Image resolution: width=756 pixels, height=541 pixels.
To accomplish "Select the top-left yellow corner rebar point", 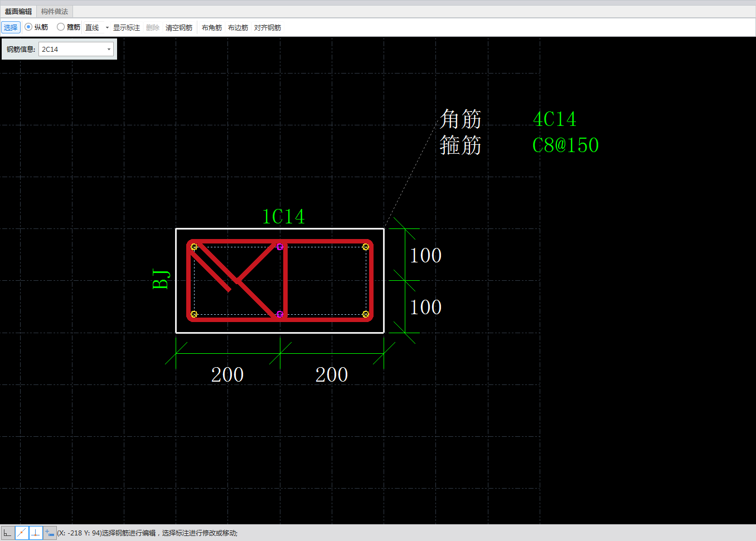I will (194, 247).
